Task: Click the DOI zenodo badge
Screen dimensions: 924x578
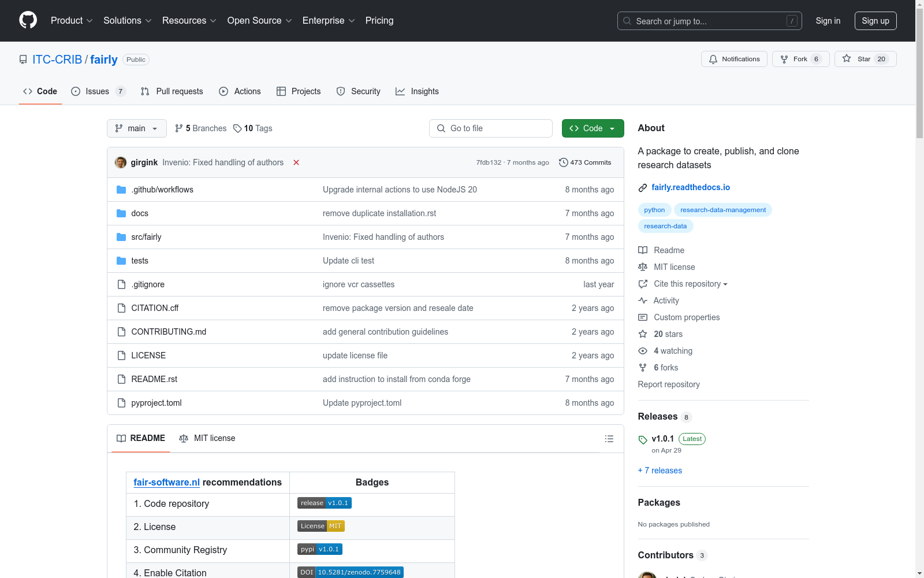Action: pyautogui.click(x=351, y=572)
